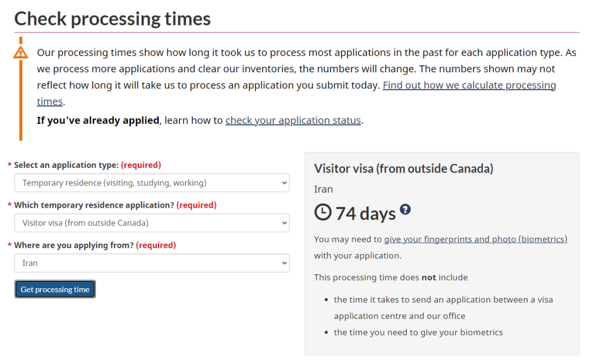Click 'Iran' text in the result panel
Viewport: 593px width, 364px height.
click(323, 189)
